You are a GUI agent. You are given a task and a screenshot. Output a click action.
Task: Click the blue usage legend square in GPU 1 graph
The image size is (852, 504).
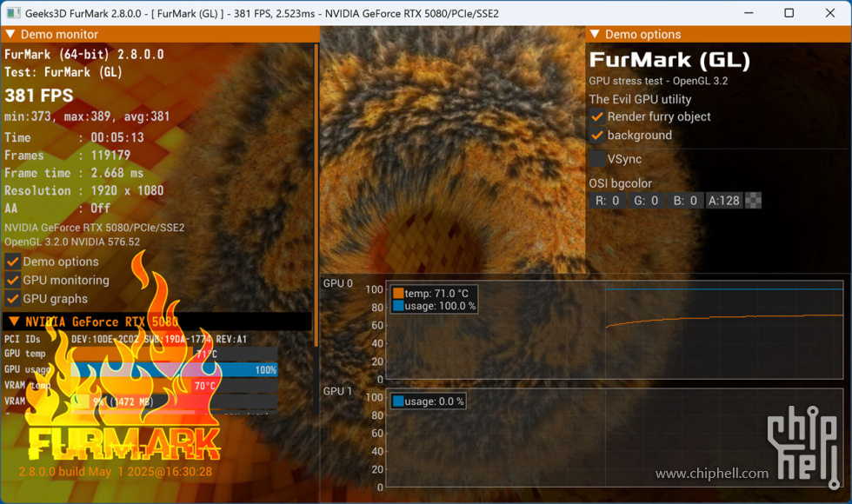(398, 401)
